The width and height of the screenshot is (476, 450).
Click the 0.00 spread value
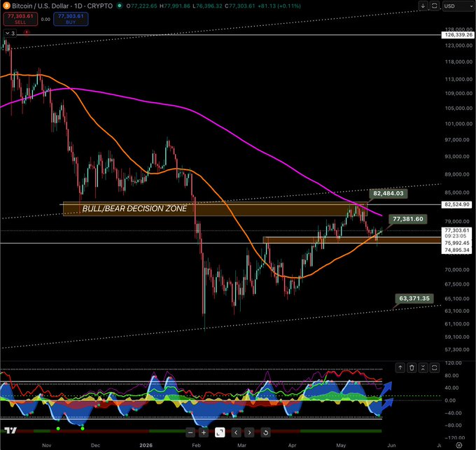[x=45, y=19]
